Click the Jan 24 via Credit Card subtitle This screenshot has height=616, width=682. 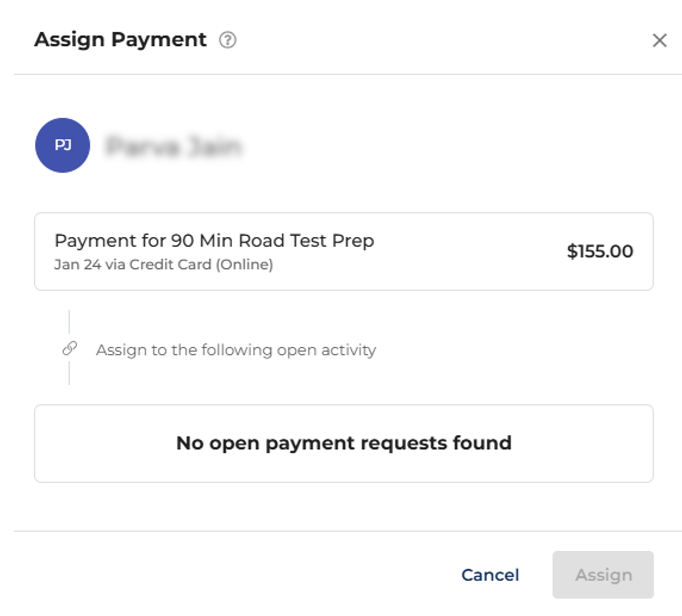tap(163, 265)
